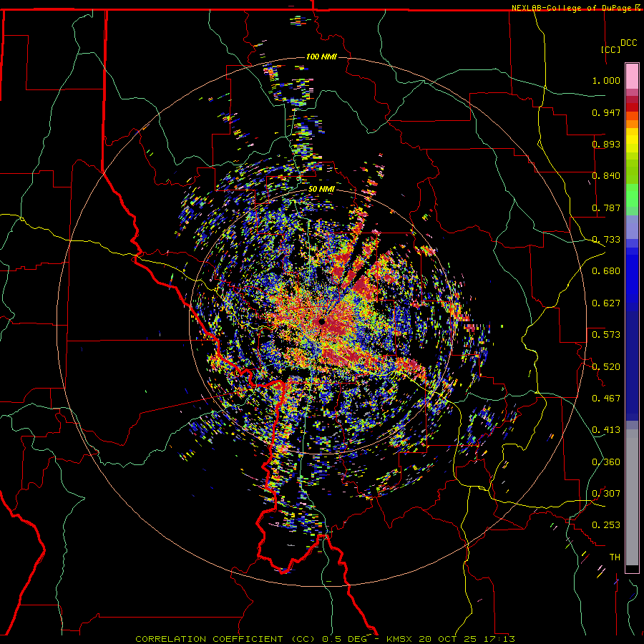Click the 0.840 legend value
The height and width of the screenshot is (644, 644).
[x=606, y=175]
